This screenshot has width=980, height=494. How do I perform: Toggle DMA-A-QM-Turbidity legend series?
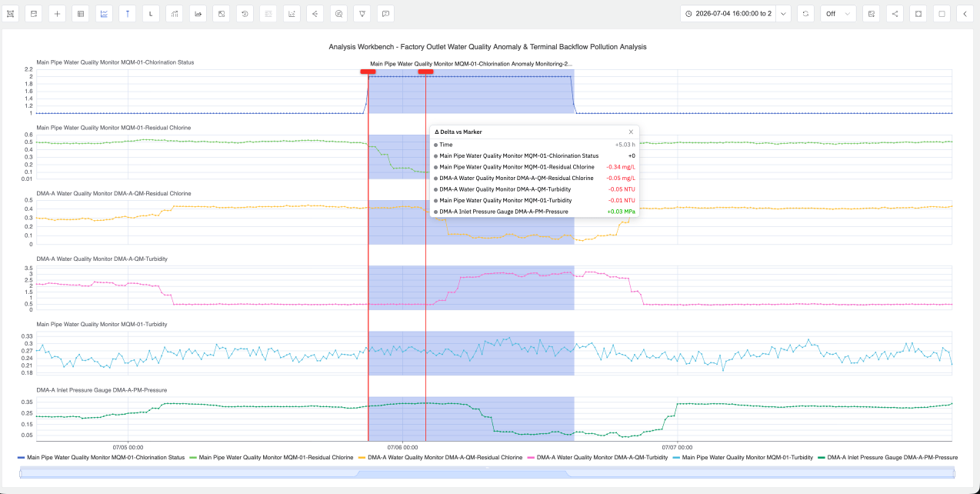[597, 457]
